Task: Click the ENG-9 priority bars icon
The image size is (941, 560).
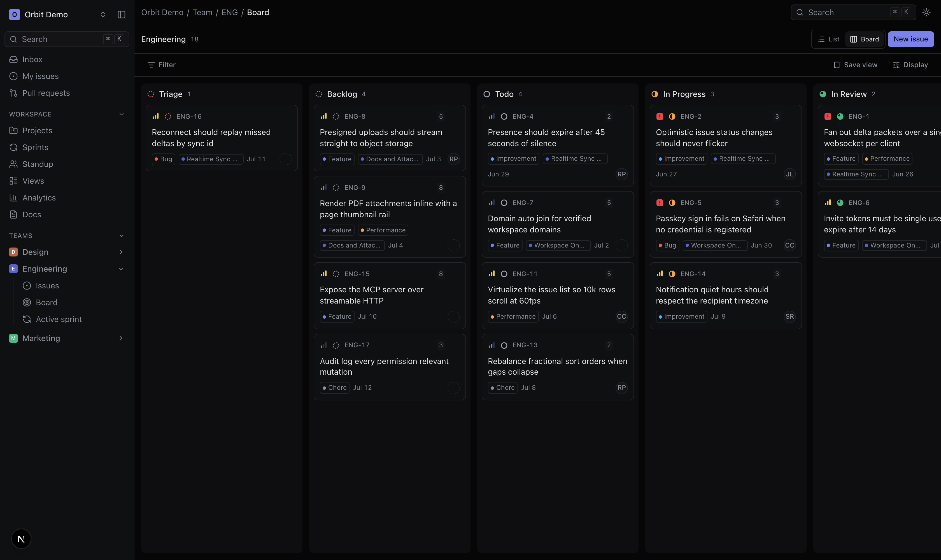Action: [323, 187]
